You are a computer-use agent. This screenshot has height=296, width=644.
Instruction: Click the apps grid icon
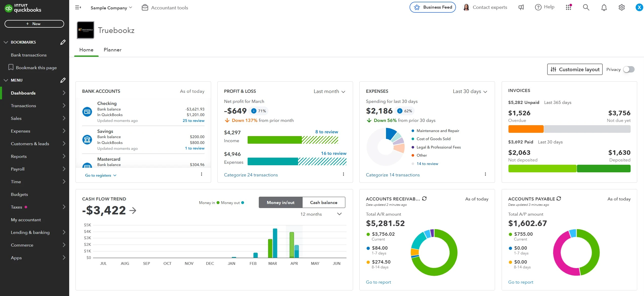[568, 7]
